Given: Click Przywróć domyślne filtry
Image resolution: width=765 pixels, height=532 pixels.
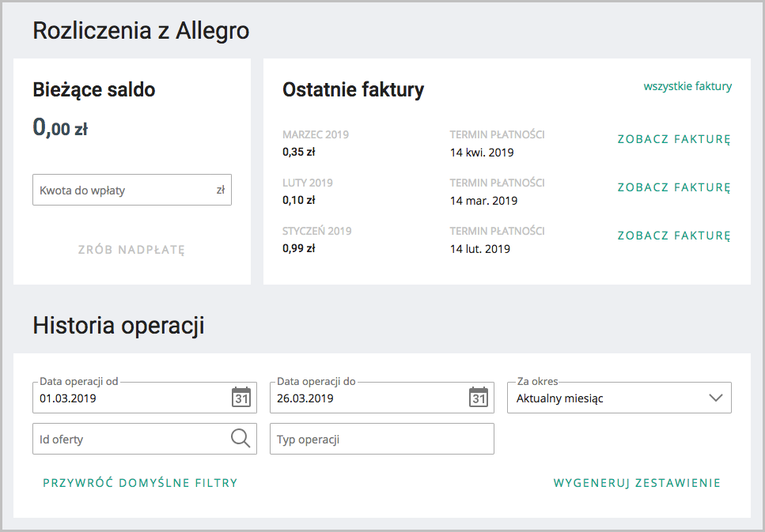Looking at the screenshot, I should pos(140,483).
